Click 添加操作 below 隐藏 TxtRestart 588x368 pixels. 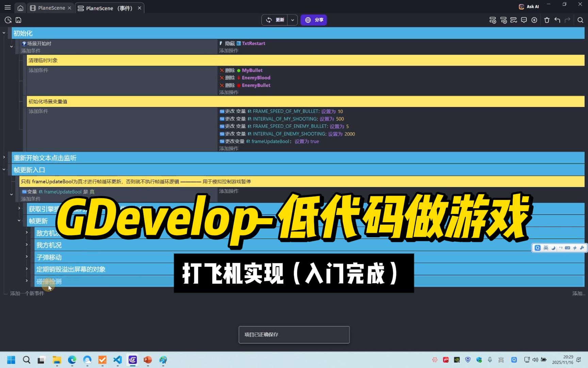[x=229, y=51]
